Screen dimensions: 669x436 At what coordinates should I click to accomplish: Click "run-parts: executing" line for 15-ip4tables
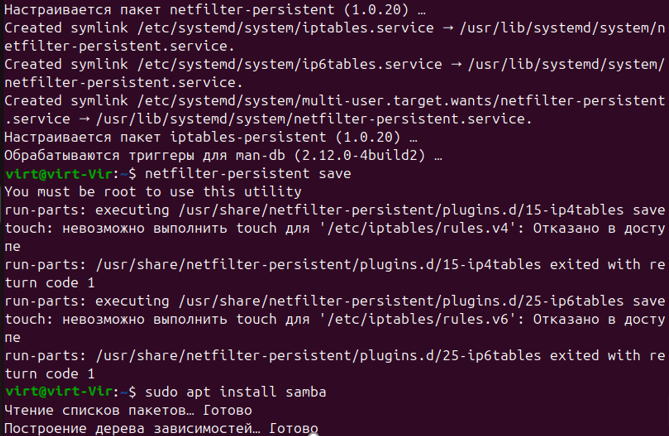click(335, 210)
